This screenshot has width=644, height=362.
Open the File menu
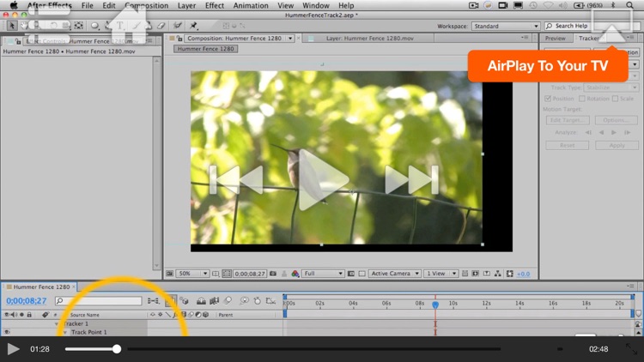pyautogui.click(x=87, y=5)
